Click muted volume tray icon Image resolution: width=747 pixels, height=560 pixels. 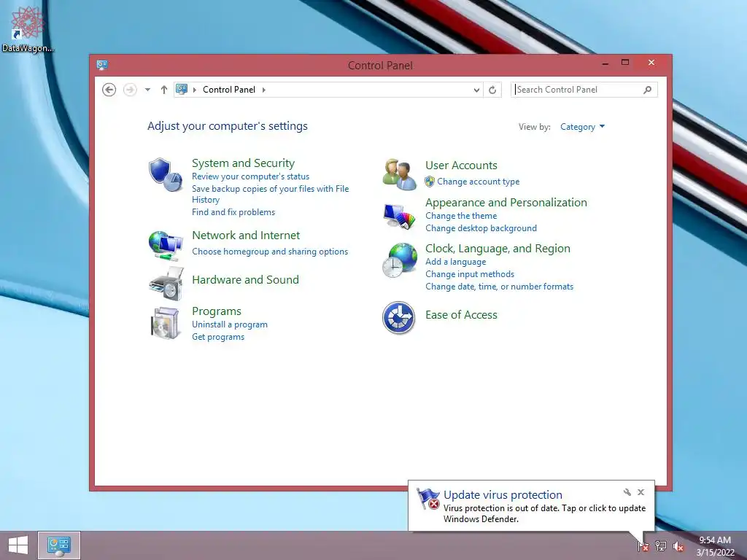coord(678,546)
